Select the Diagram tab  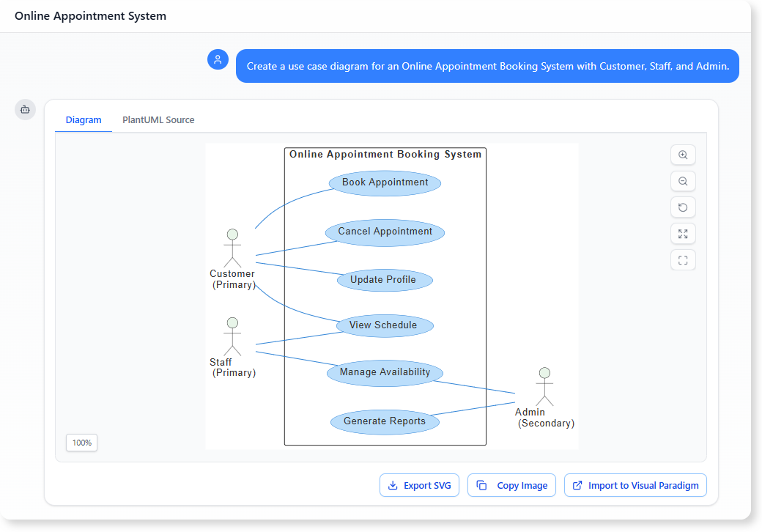(84, 119)
